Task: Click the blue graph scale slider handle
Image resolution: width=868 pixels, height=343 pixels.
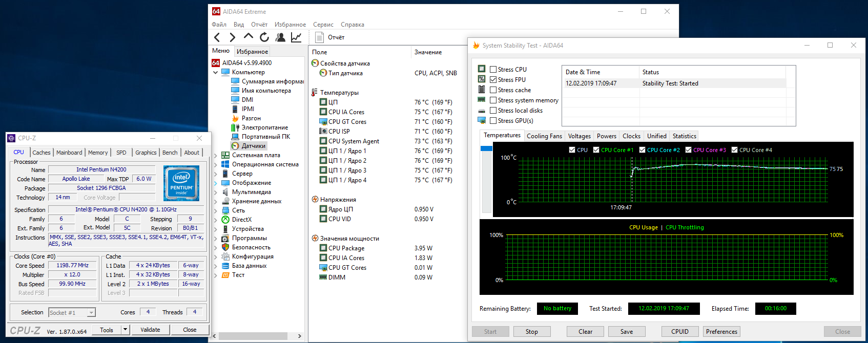Action: [x=486, y=148]
